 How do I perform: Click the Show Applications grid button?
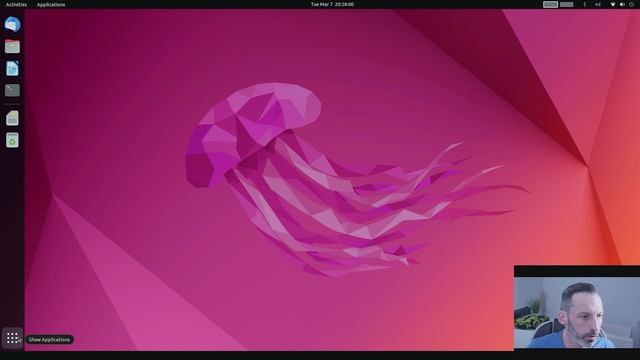pos(12,338)
